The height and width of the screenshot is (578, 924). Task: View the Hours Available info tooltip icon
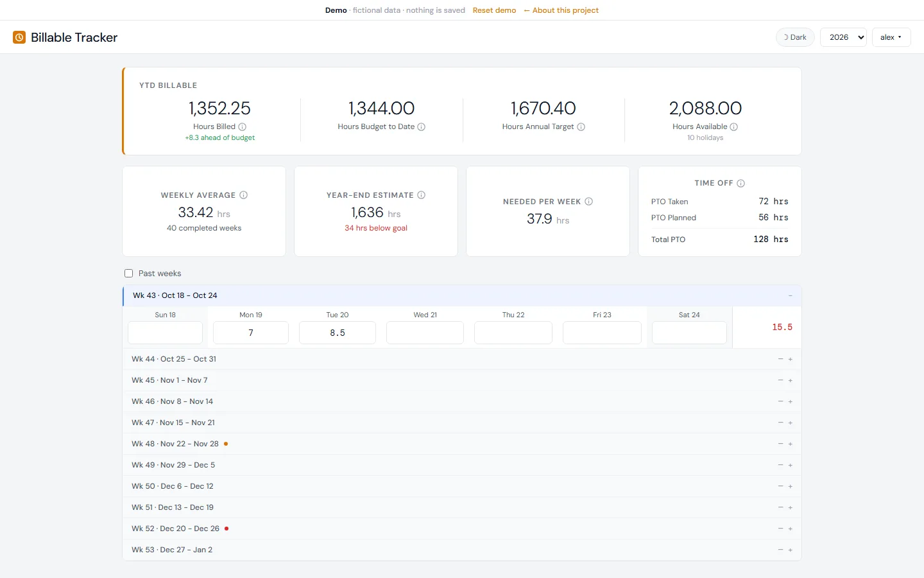[x=734, y=127]
